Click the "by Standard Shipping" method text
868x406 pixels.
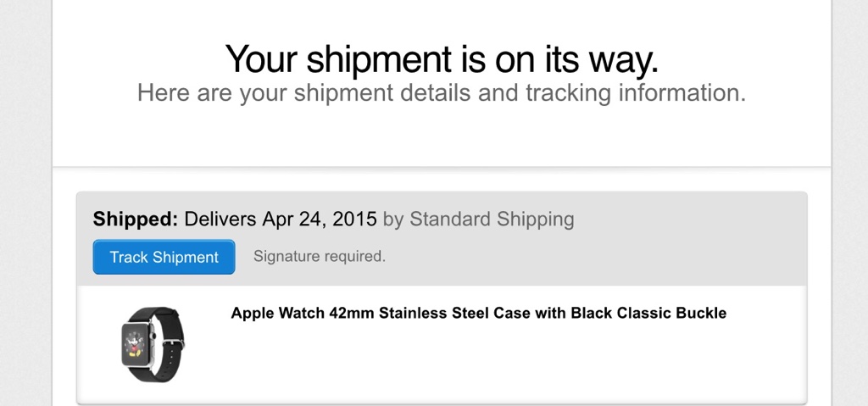tap(479, 220)
